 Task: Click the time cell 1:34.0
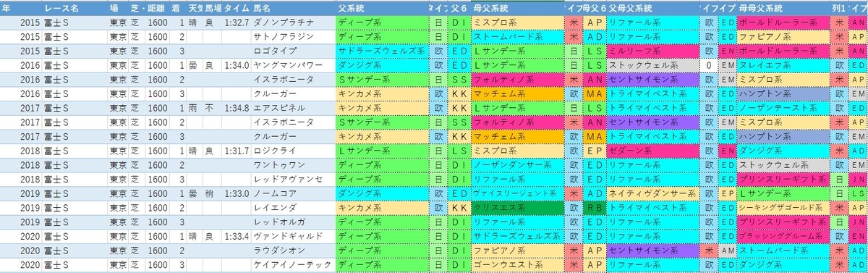click(x=236, y=65)
